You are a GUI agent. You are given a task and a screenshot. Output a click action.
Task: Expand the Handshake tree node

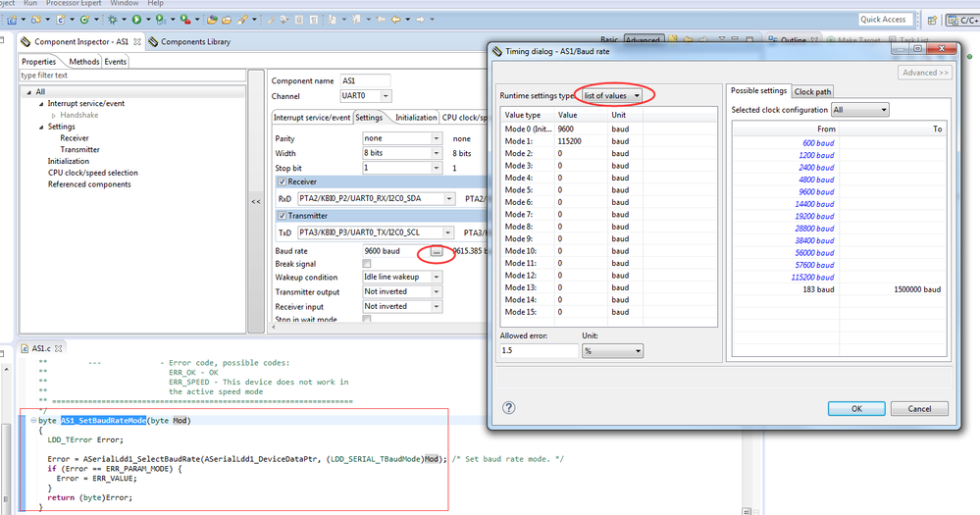click(x=54, y=116)
